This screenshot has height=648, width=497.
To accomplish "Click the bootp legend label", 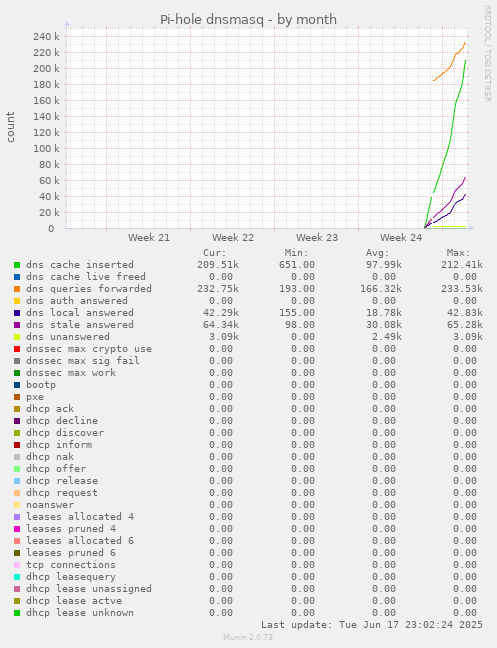I will pos(41,384).
